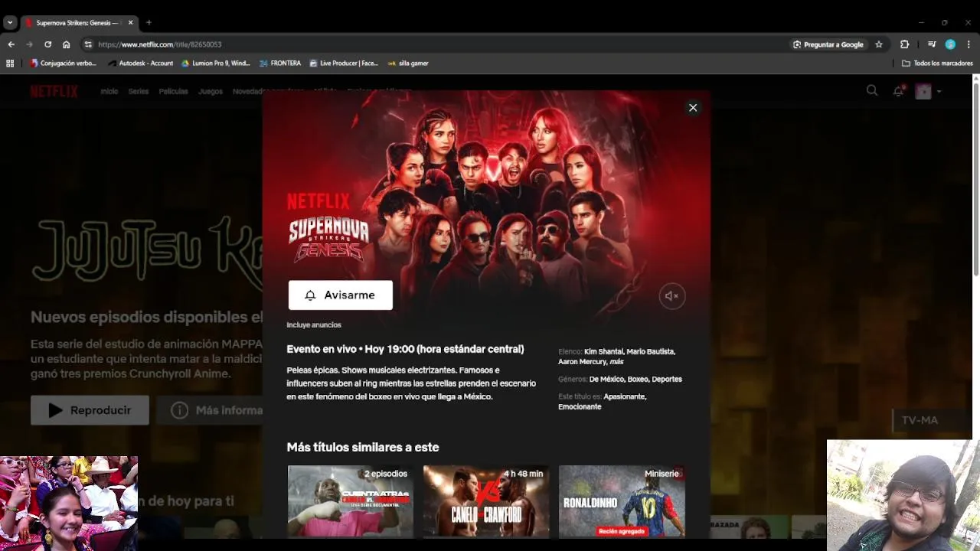Click the browser forward arrow
The image size is (980, 551).
tap(30, 44)
